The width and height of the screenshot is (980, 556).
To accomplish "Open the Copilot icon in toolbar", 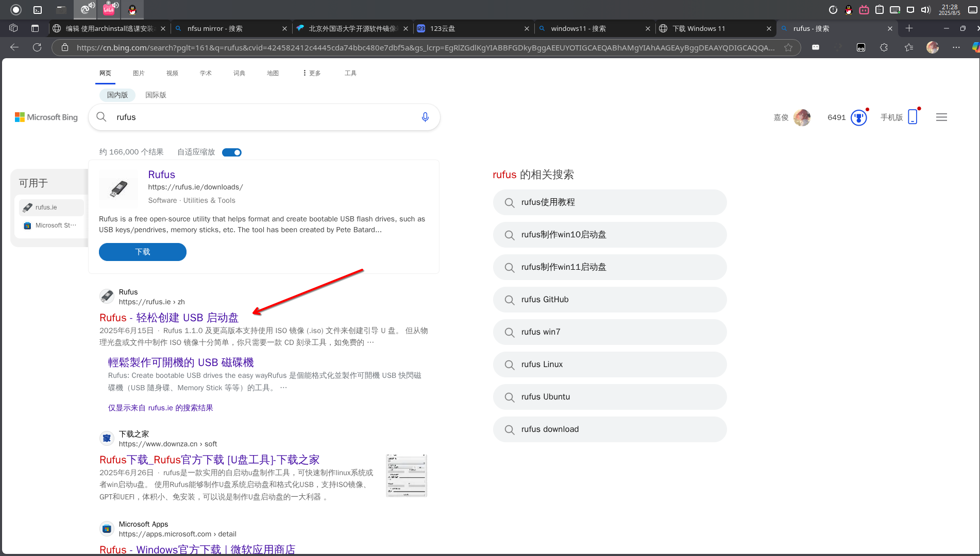I will click(x=975, y=47).
